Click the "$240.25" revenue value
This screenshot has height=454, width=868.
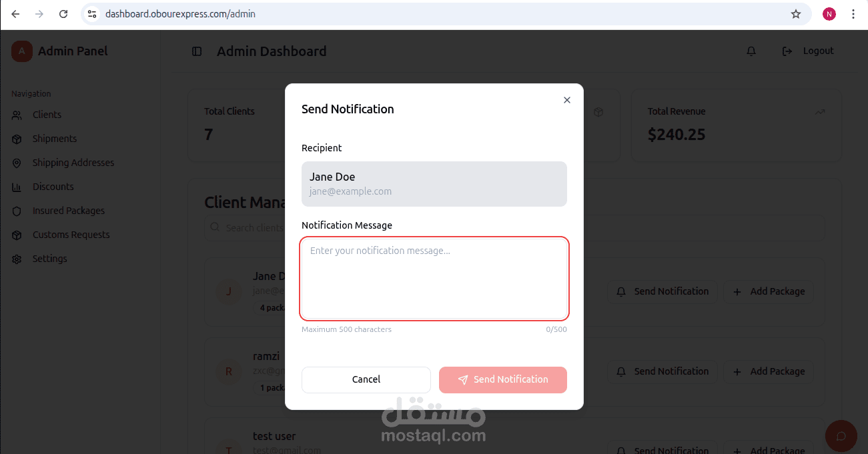tap(677, 135)
